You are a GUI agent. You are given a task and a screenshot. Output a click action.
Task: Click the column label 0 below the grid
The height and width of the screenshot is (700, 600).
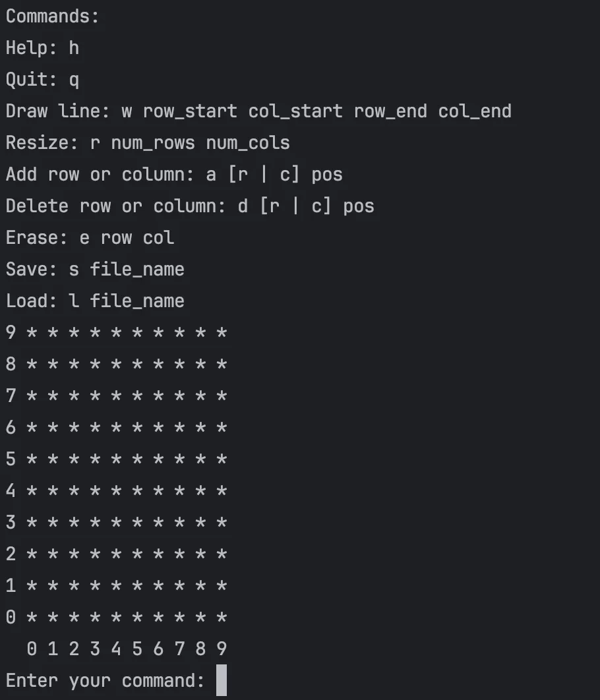32,649
